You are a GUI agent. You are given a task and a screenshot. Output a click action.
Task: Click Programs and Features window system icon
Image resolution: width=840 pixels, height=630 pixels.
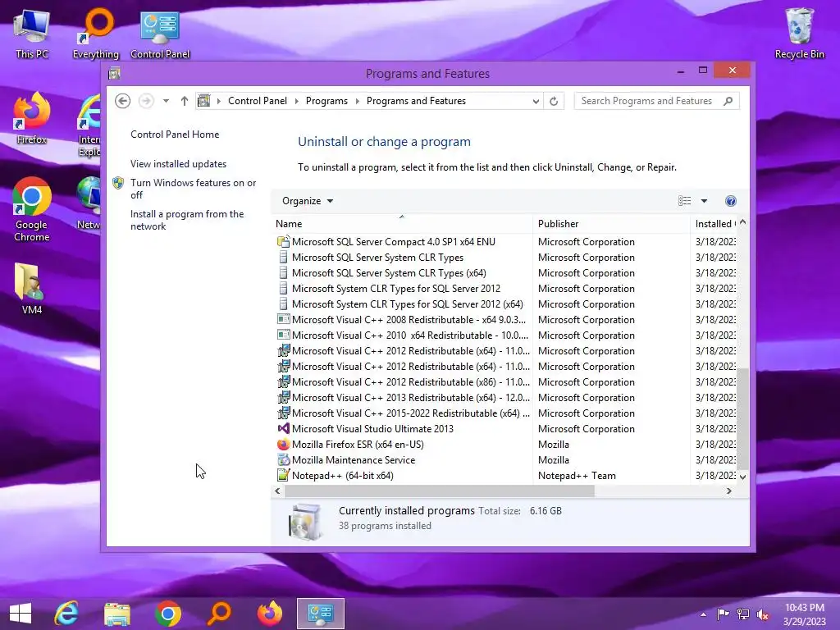coord(114,73)
